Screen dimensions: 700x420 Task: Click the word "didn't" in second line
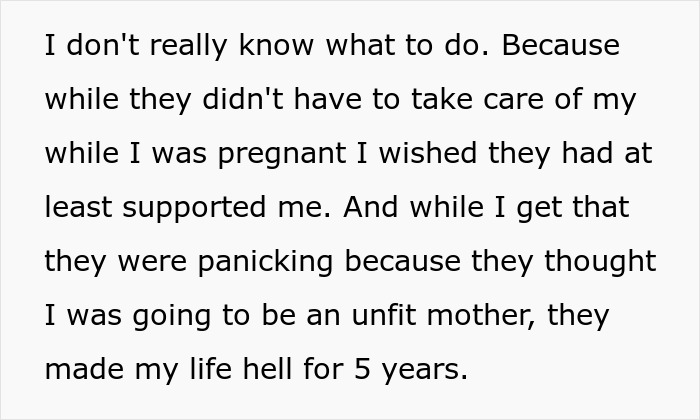(x=243, y=99)
